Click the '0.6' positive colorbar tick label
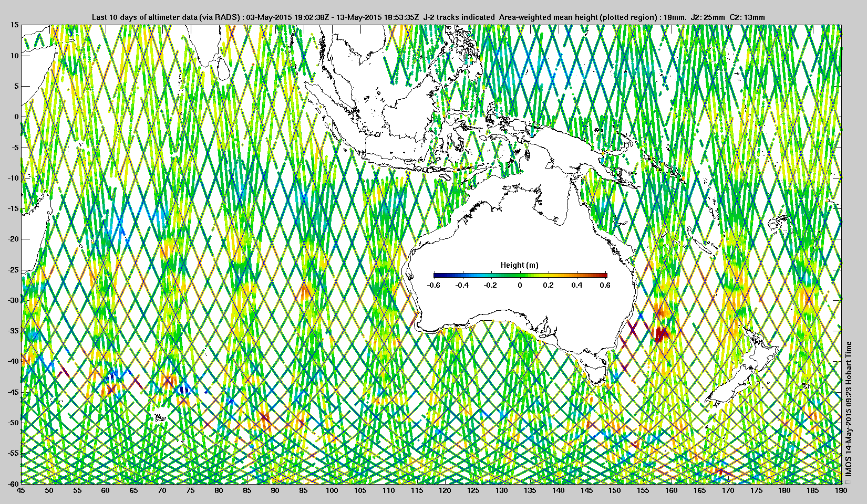The height and width of the screenshot is (504, 867). (x=605, y=285)
